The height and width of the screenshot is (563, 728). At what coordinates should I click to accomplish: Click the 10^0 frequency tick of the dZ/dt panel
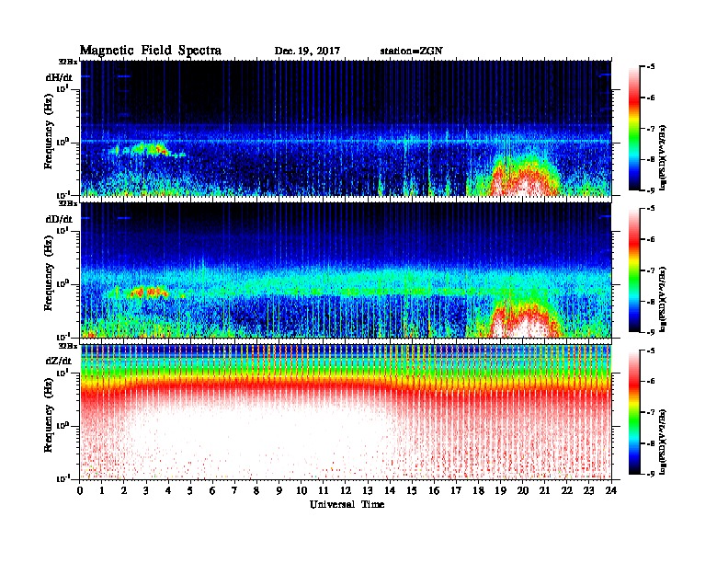click(63, 426)
